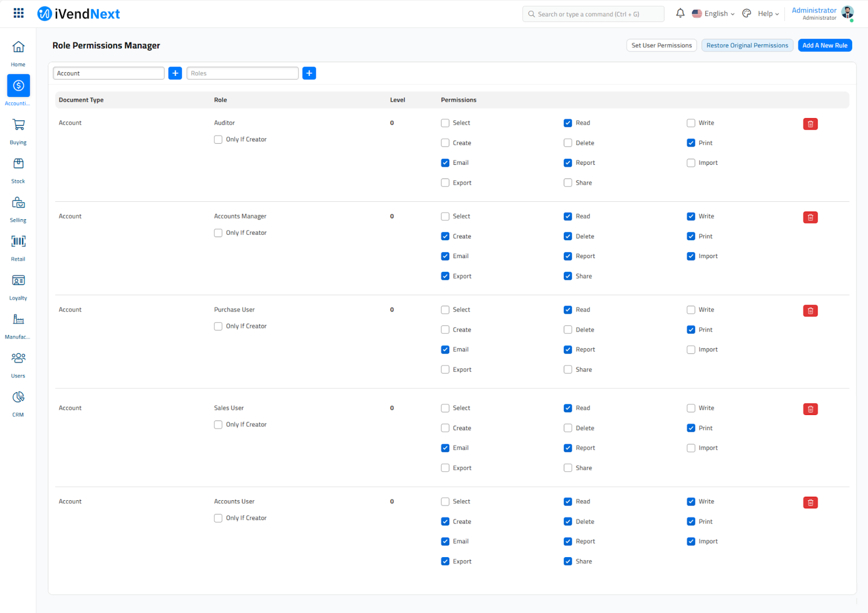Click the Roles filter input field

coord(242,73)
